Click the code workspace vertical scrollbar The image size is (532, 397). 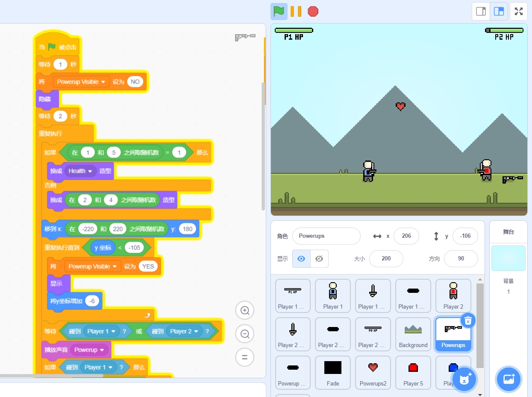pos(263,146)
